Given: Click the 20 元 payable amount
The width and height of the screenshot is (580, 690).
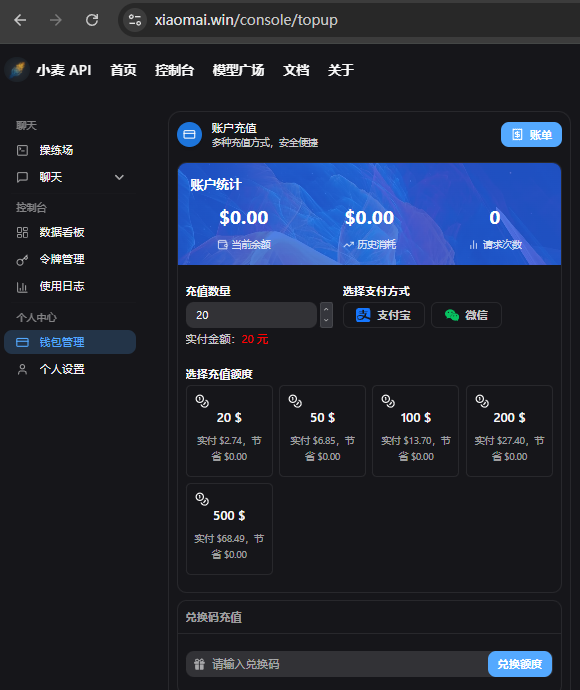Looking at the screenshot, I should (255, 339).
